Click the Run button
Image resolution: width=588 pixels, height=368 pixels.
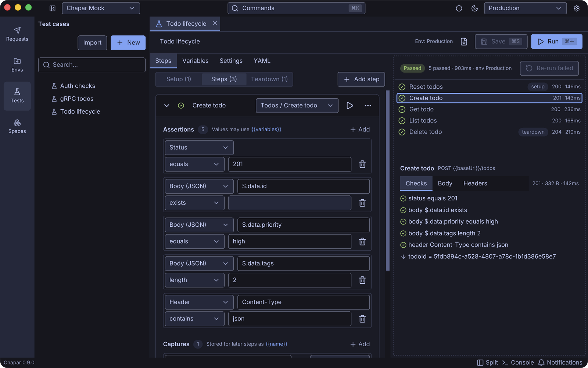(557, 42)
